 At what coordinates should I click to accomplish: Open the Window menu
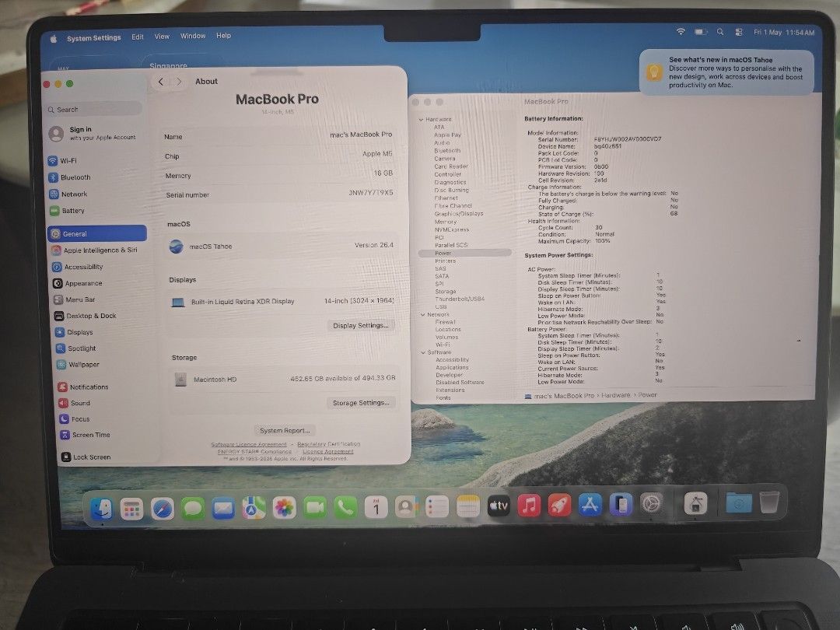tap(193, 36)
